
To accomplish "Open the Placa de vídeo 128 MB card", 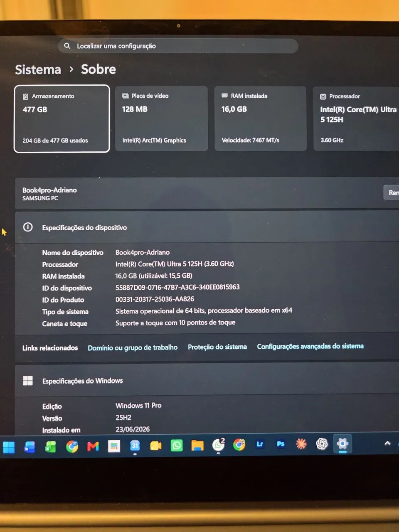I will coord(161,118).
